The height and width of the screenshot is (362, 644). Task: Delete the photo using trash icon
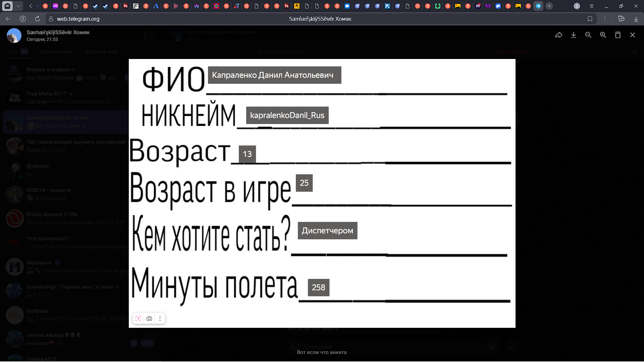tap(618, 35)
